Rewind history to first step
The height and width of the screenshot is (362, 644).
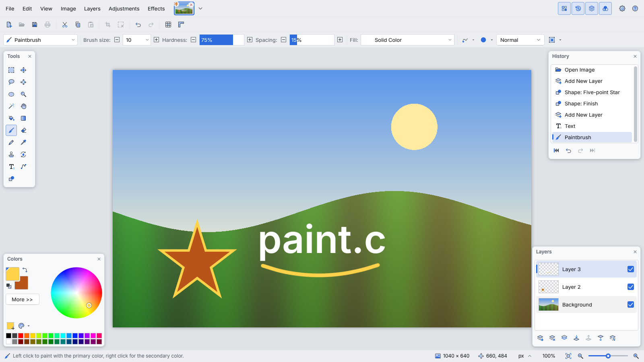pos(556,150)
